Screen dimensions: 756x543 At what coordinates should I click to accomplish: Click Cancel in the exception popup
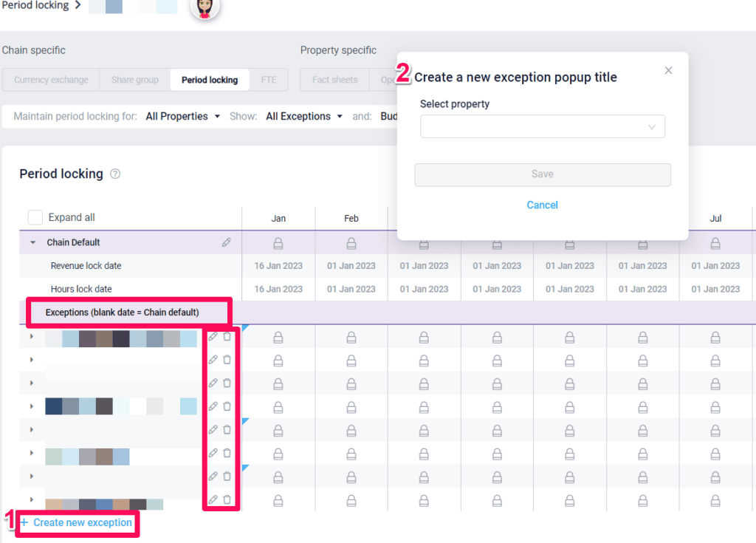coord(542,205)
